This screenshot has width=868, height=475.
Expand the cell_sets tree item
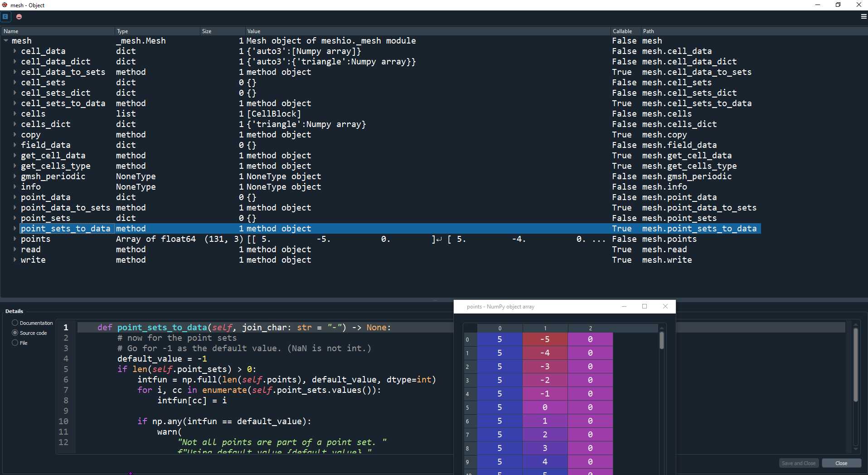point(15,83)
